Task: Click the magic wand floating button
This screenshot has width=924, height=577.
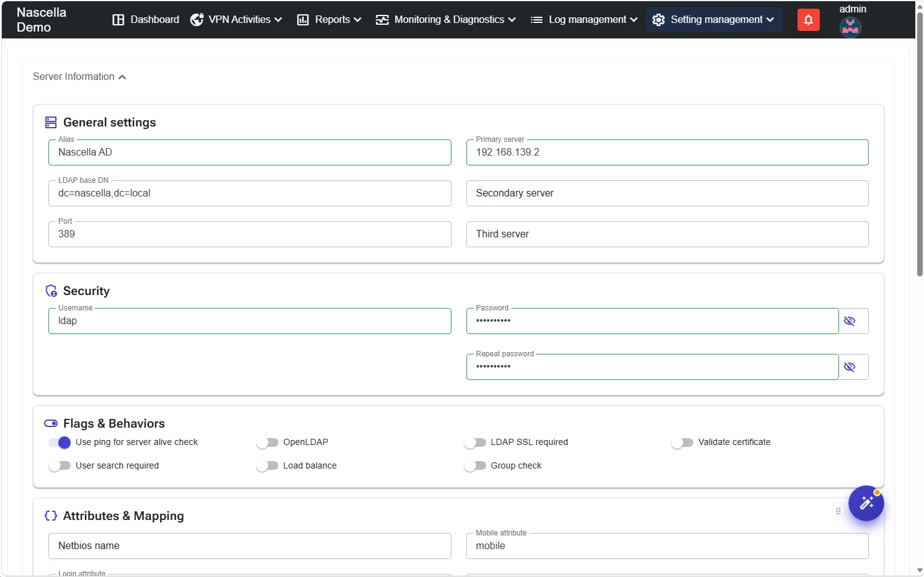Action: click(866, 503)
